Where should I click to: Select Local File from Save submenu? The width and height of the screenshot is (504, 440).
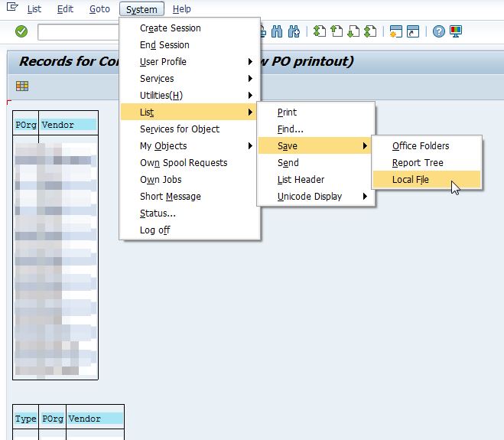coord(411,180)
